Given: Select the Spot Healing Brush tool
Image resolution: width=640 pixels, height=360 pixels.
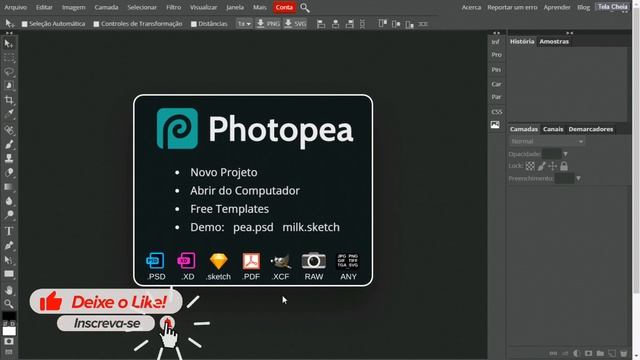Looking at the screenshot, I should pyautogui.click(x=9, y=130).
